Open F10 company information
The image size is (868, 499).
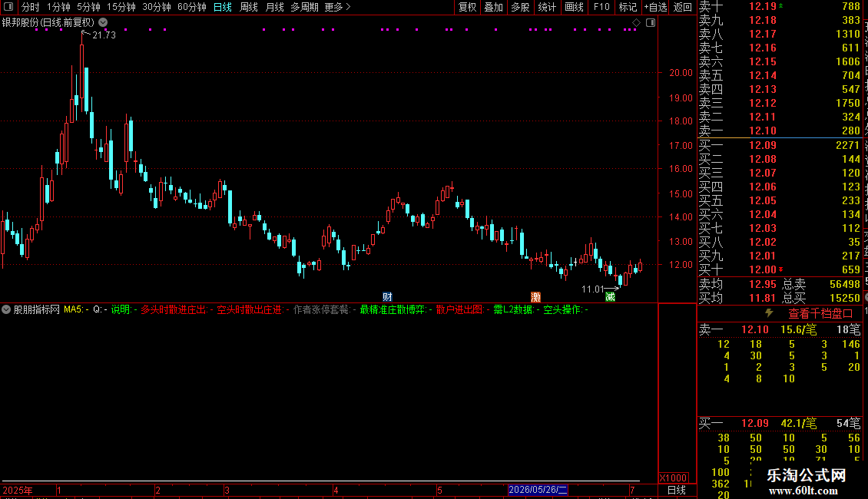click(601, 7)
